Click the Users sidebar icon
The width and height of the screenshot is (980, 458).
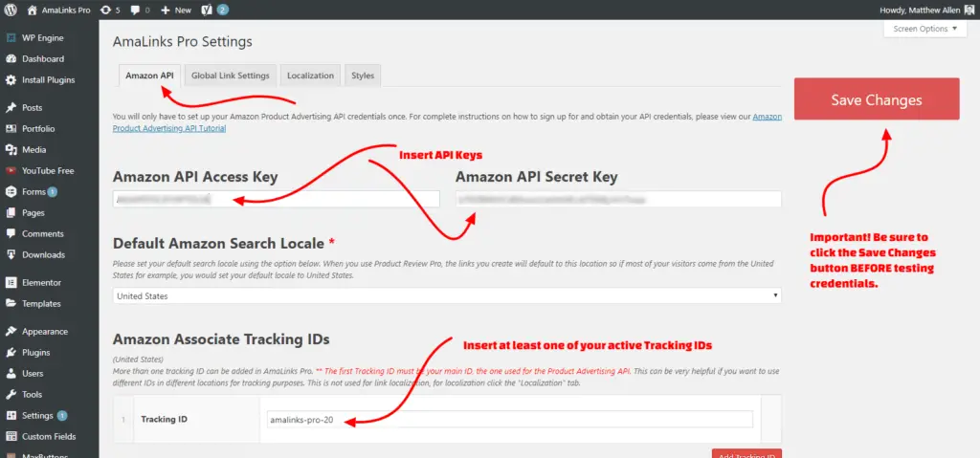[x=11, y=373]
